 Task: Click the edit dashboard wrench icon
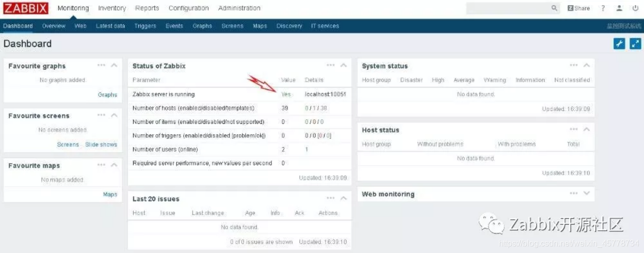(619, 44)
